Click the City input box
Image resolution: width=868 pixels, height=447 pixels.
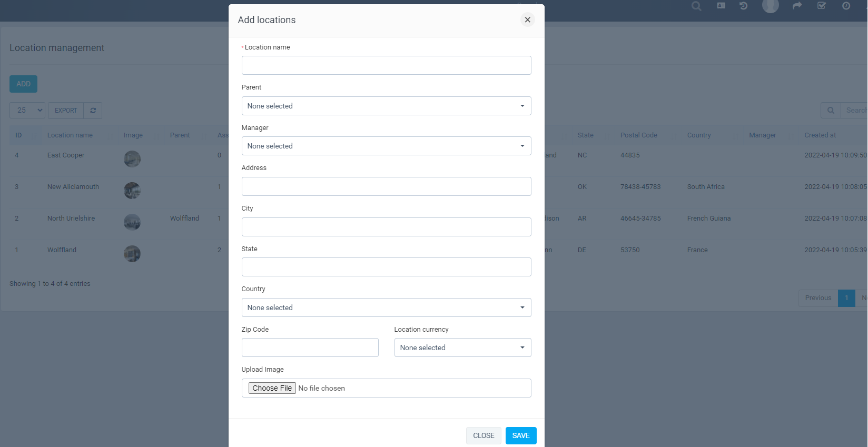coord(386,227)
